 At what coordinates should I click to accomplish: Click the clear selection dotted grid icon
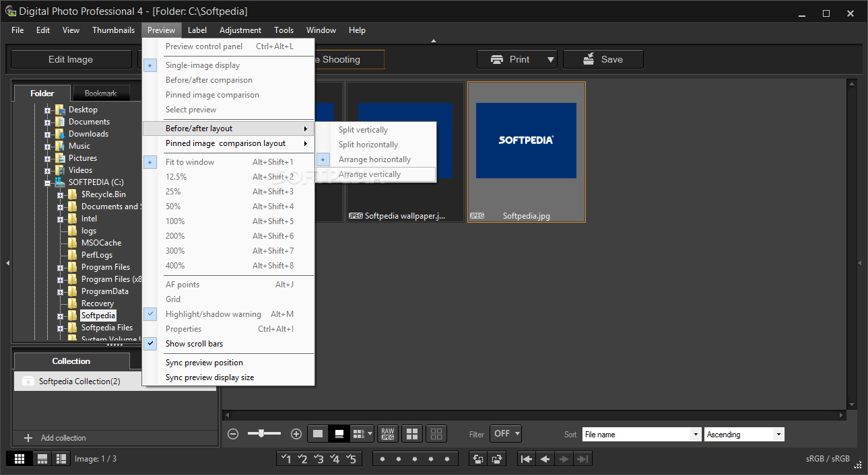(x=436, y=434)
